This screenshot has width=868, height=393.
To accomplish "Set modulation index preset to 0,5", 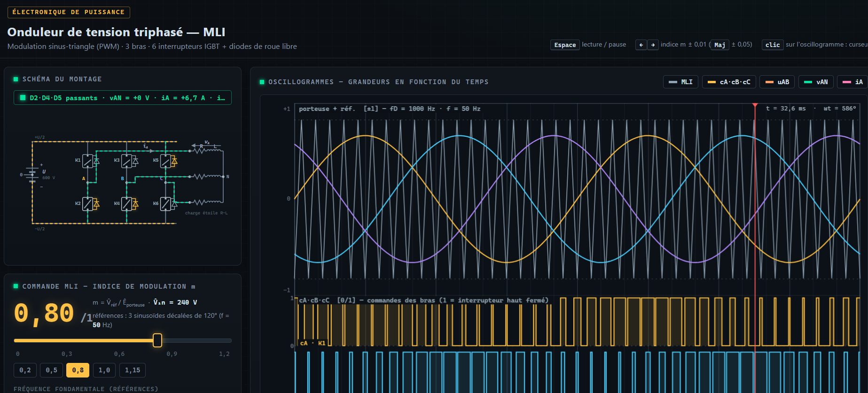I will click(52, 370).
